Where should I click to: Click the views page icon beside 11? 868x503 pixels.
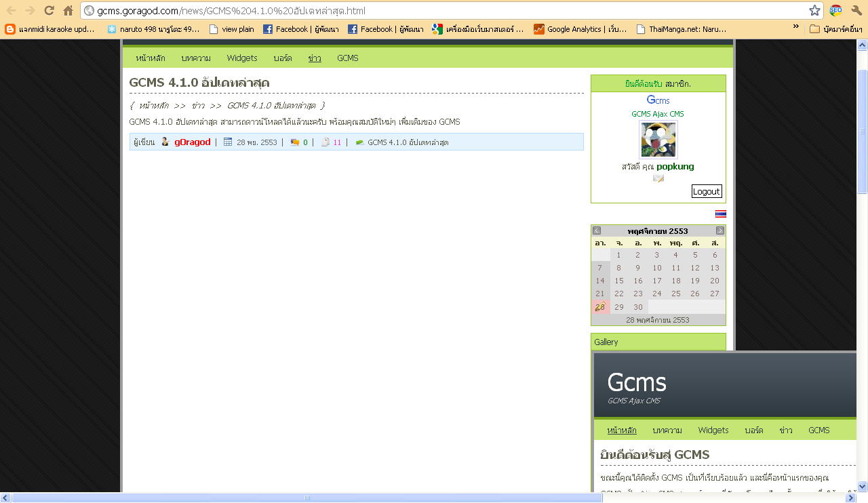325,142
